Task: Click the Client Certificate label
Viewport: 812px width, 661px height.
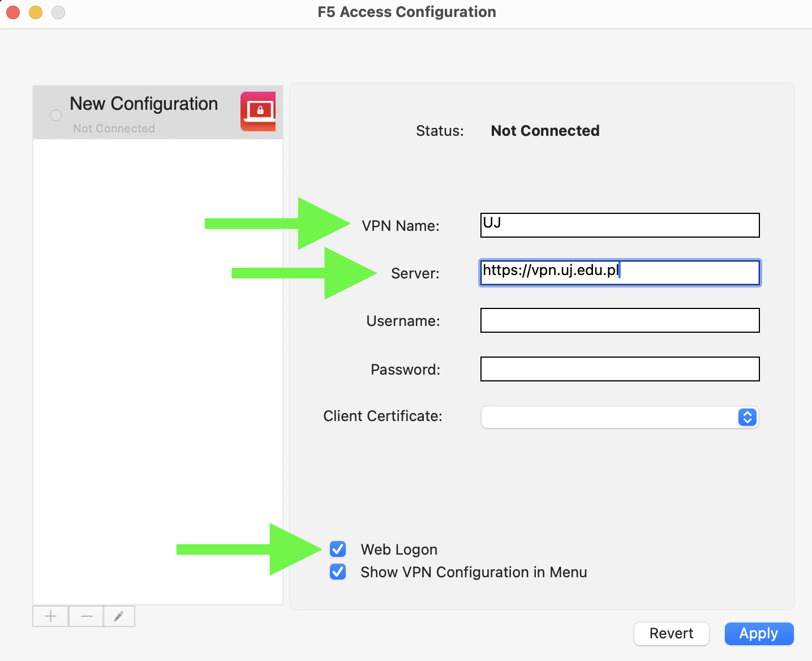Action: pyautogui.click(x=383, y=416)
